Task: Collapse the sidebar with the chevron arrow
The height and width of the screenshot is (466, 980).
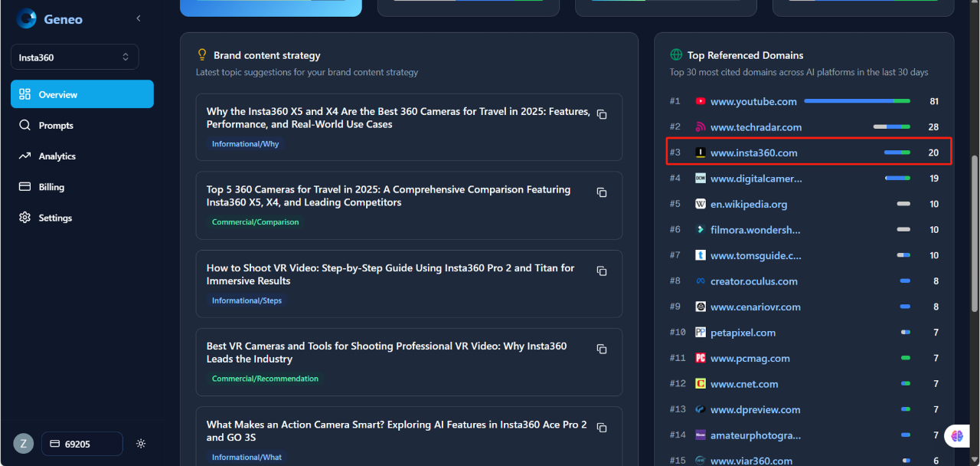Action: (x=139, y=18)
